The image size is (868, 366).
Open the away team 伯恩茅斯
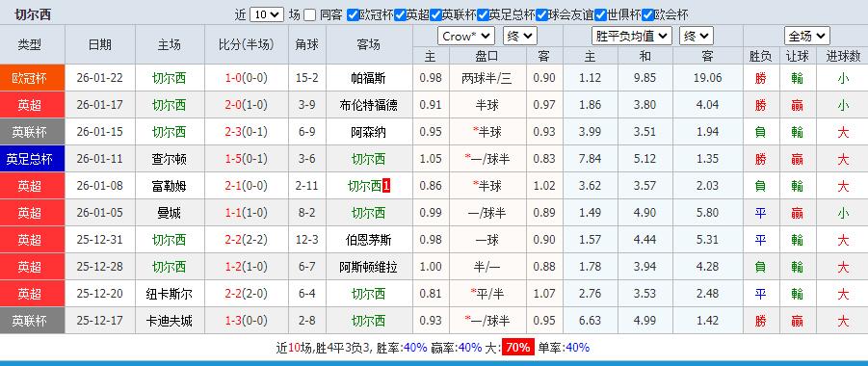pos(369,241)
